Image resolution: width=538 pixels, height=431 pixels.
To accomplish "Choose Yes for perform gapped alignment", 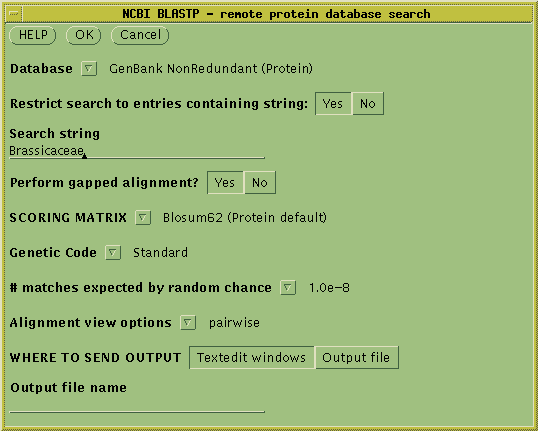I will (225, 183).
